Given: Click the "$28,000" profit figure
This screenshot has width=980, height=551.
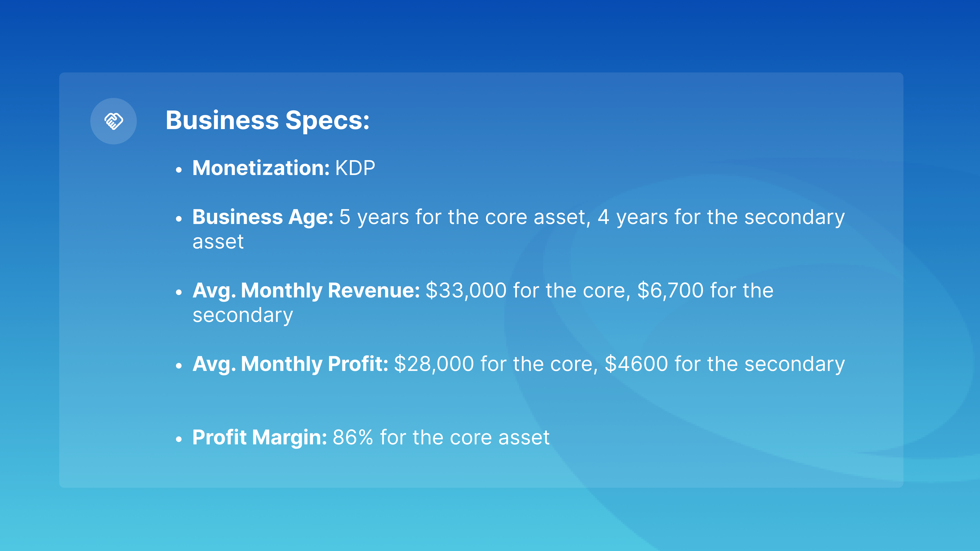Looking at the screenshot, I should coord(434,364).
